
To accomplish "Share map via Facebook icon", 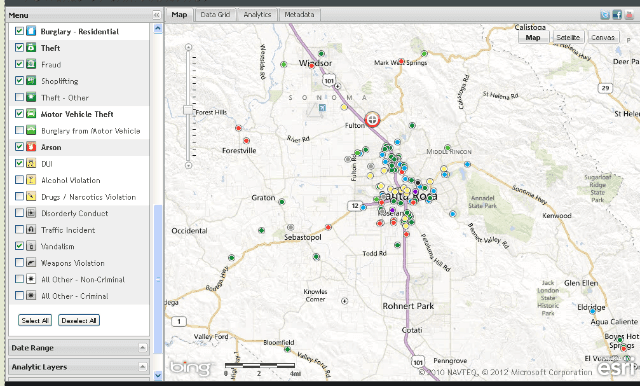I will pos(617,15).
